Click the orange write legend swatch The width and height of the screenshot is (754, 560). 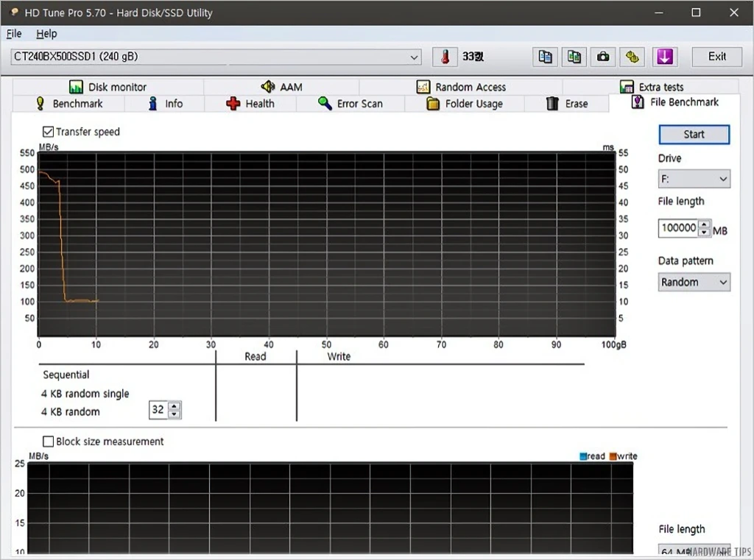click(613, 456)
